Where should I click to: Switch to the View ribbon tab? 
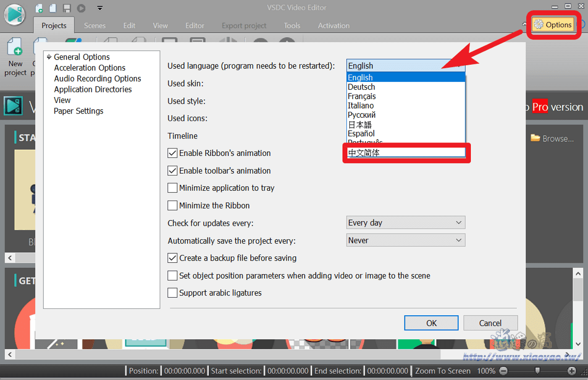[160, 26]
